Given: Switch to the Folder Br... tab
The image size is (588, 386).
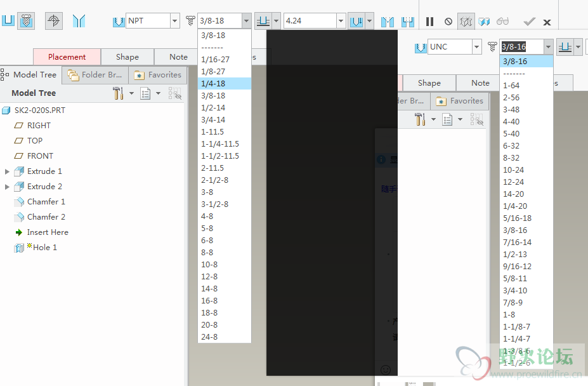Looking at the screenshot, I should (x=95, y=75).
